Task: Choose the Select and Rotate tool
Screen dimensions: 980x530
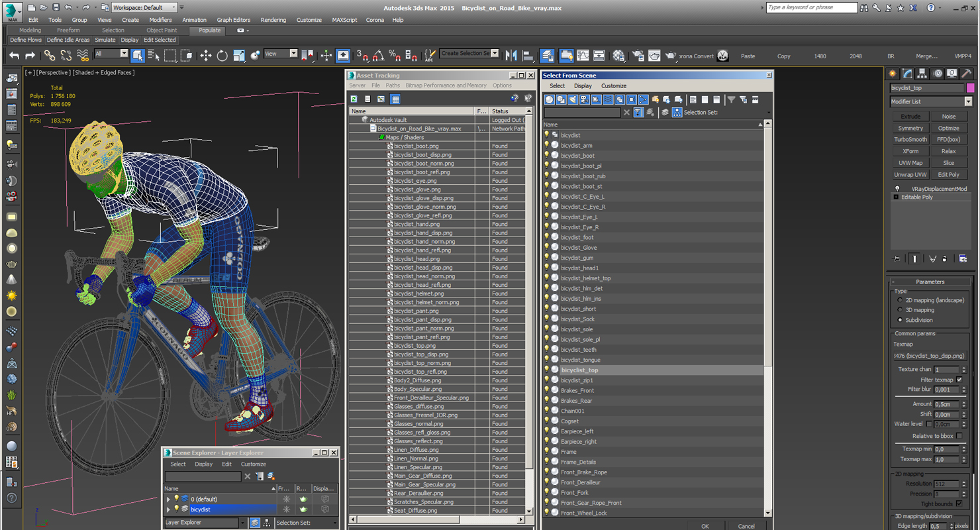Action: (x=222, y=56)
